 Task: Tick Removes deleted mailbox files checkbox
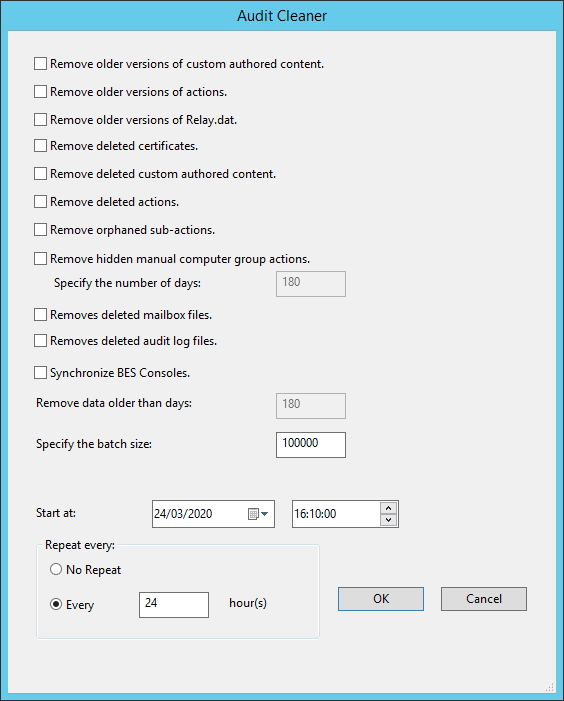[x=40, y=315]
